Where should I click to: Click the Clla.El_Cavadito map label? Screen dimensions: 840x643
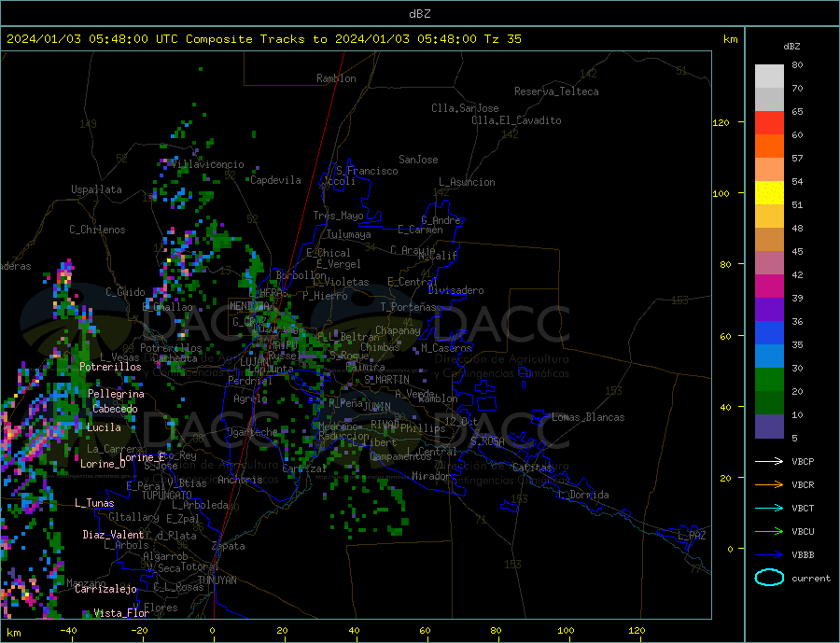pos(516,120)
